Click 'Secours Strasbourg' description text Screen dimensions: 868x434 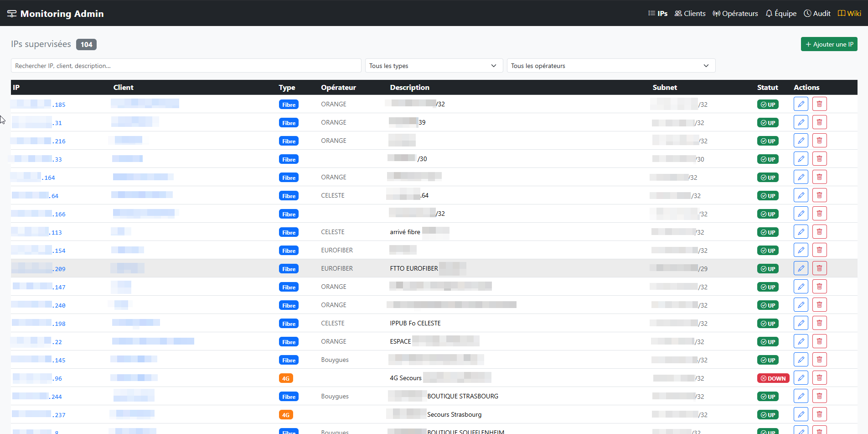[454, 414]
